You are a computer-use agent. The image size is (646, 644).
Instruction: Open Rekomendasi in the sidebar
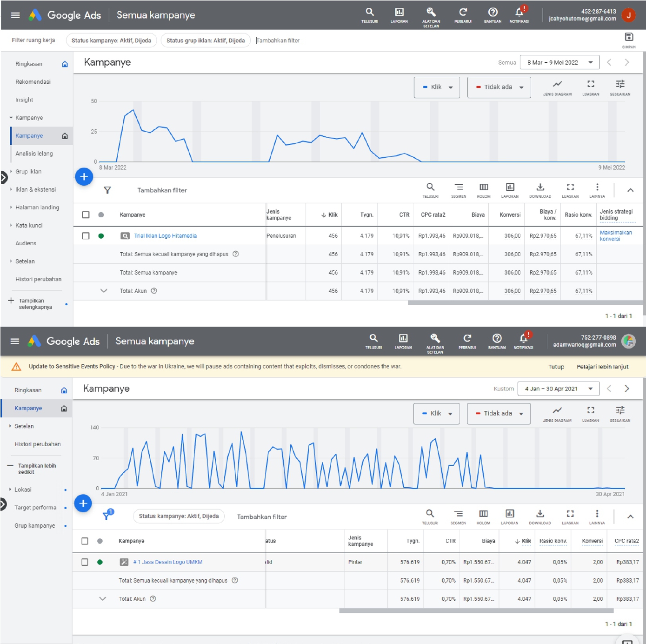[x=33, y=82]
